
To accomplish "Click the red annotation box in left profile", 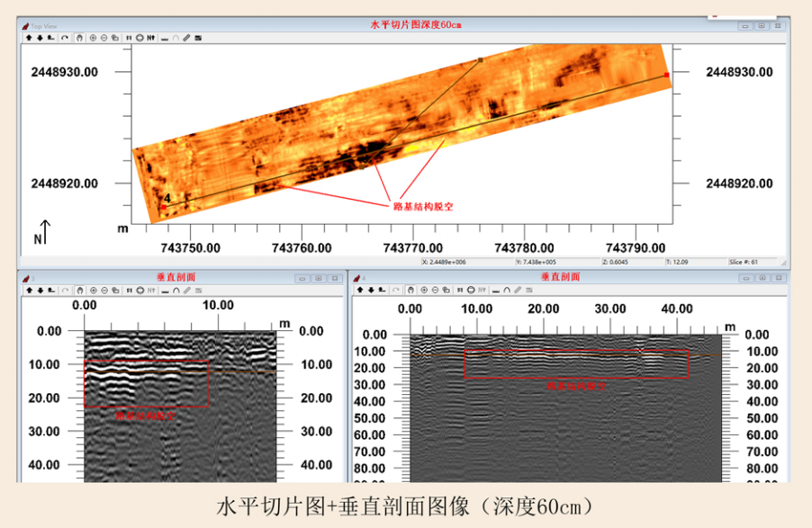I will 146,384.
